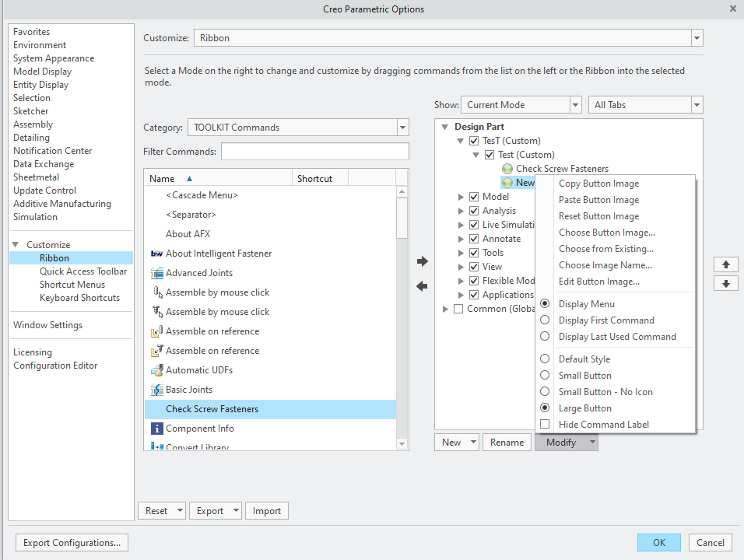Enable the Common (Global) checkbox
744x560 pixels.
pyautogui.click(x=458, y=309)
